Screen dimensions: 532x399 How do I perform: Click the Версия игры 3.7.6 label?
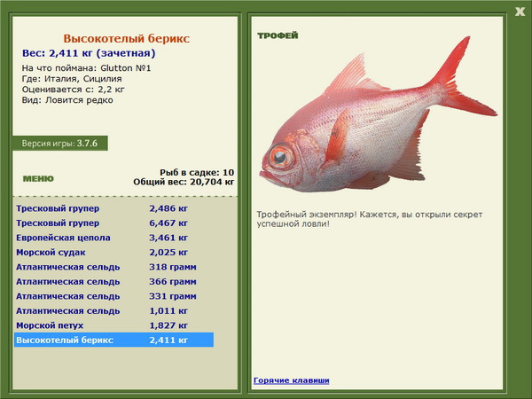coord(60,143)
